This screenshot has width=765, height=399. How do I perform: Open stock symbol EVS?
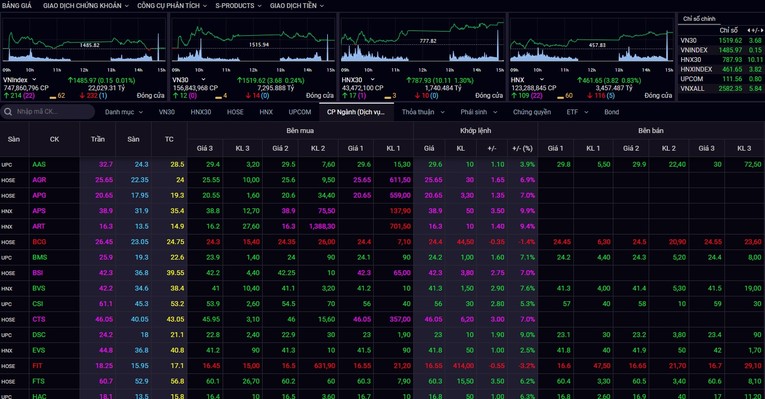[x=39, y=351]
